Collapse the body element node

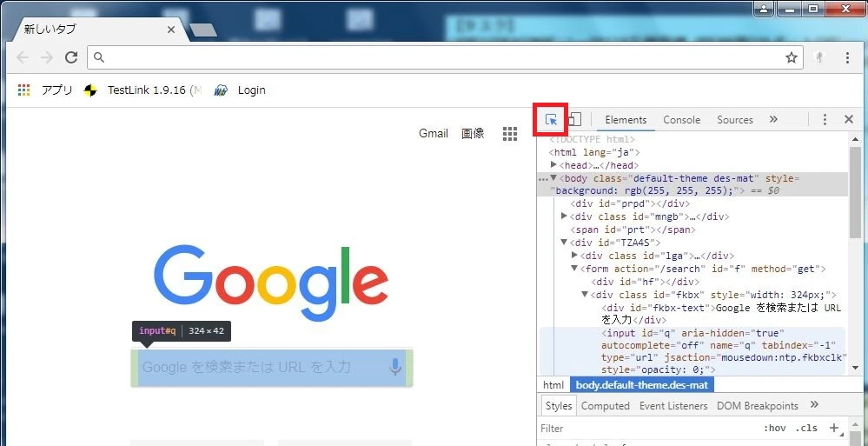point(553,178)
